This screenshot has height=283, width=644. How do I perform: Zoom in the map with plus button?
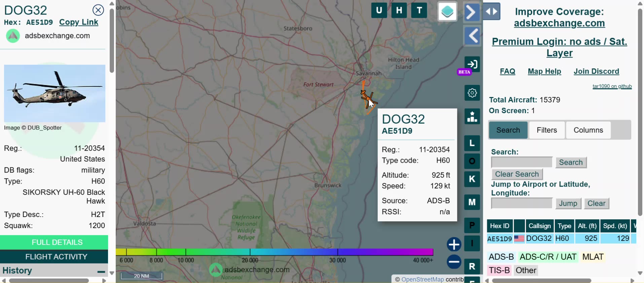pyautogui.click(x=454, y=245)
